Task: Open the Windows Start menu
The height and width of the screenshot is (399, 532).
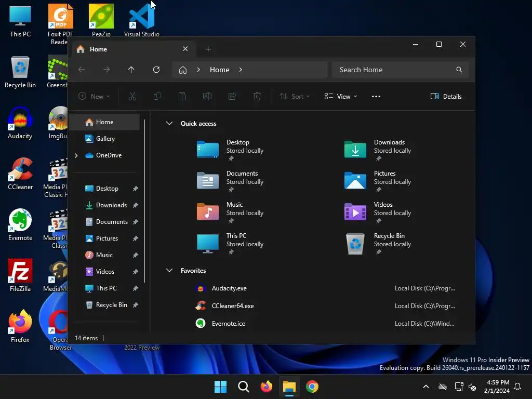Action: coord(220,387)
